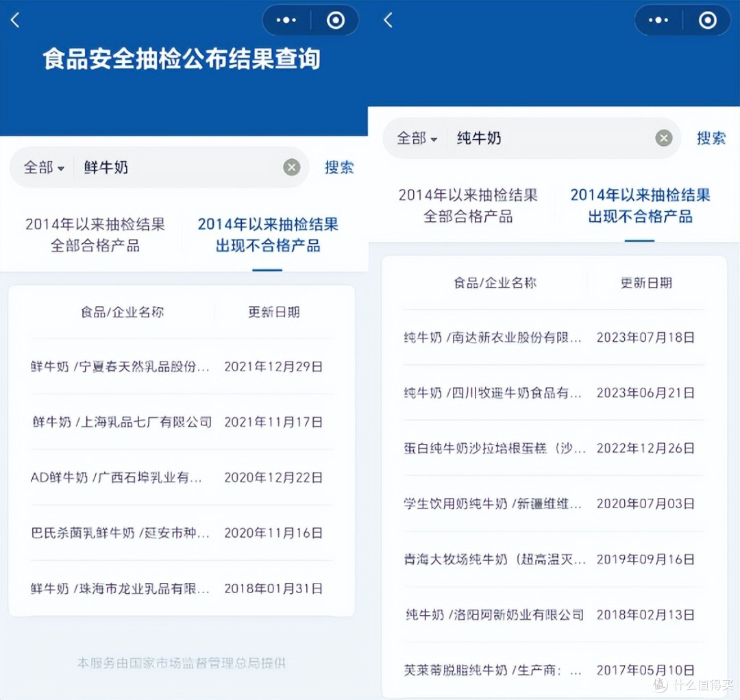740x700 pixels.
Task: Clear the 鲜牛奶 search text with the X icon
Action: point(292,167)
